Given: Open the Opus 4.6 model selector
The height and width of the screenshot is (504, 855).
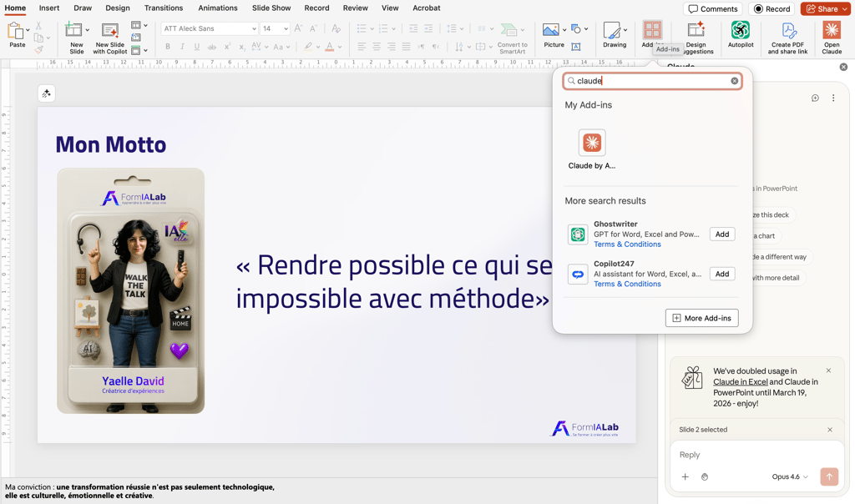Looking at the screenshot, I should pyautogui.click(x=790, y=476).
